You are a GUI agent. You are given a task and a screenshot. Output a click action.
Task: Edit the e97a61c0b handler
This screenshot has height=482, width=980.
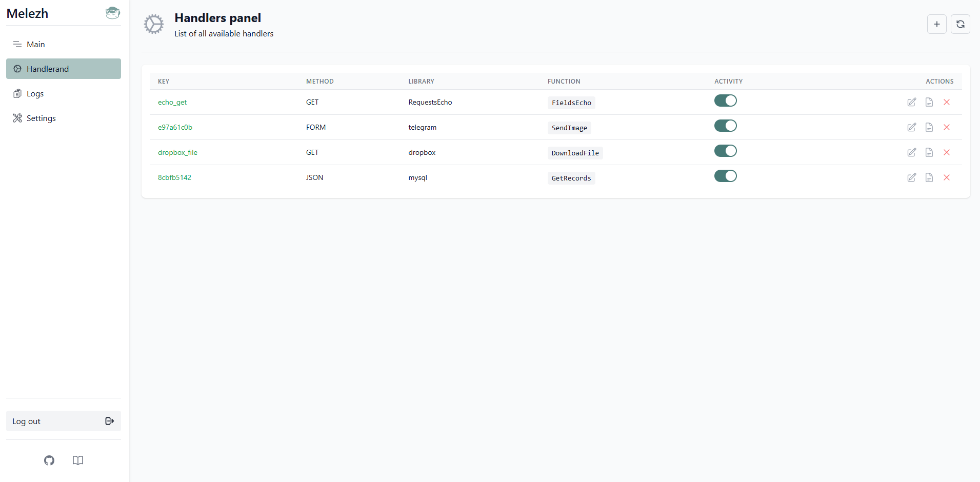tap(911, 127)
